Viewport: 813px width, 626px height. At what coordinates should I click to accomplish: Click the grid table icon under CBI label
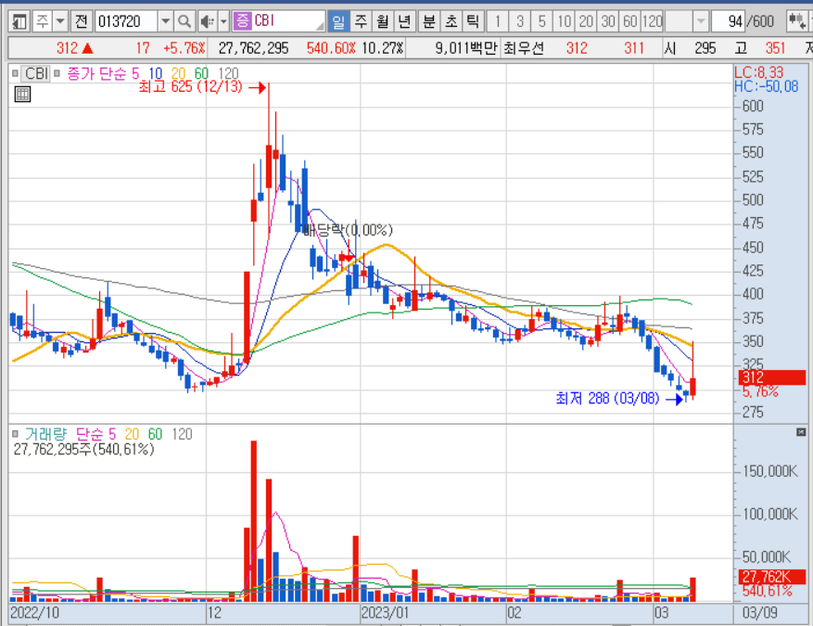tap(23, 94)
